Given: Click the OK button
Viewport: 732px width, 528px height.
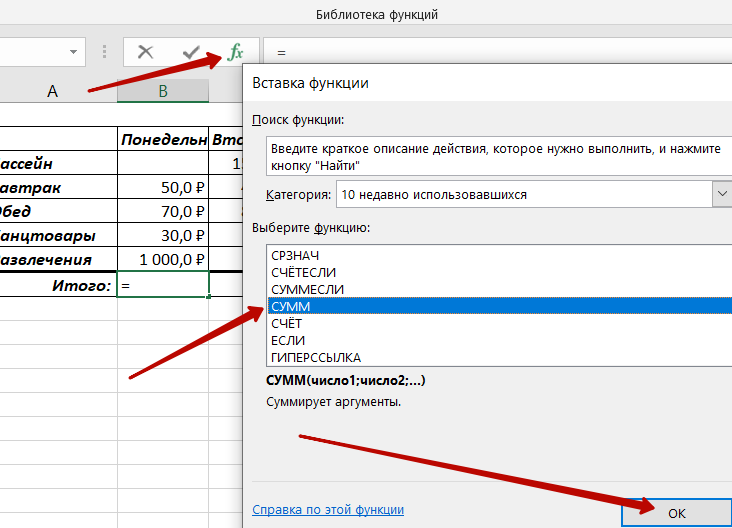Looking at the screenshot, I should (x=676, y=513).
